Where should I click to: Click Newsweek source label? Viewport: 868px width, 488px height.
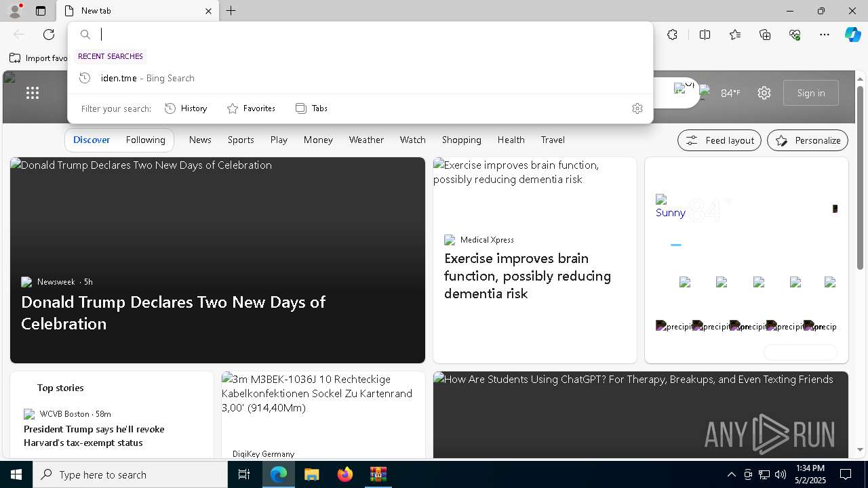pos(56,282)
